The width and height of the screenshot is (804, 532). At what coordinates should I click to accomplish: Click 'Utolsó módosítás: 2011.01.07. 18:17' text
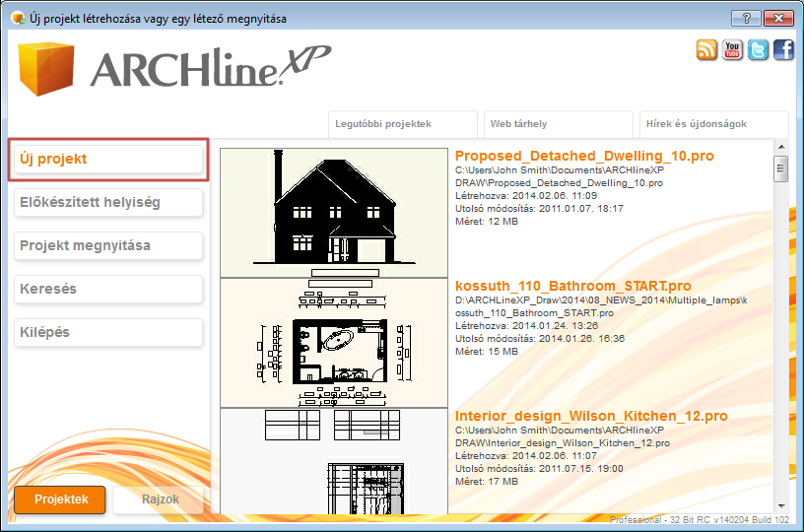coord(539,209)
